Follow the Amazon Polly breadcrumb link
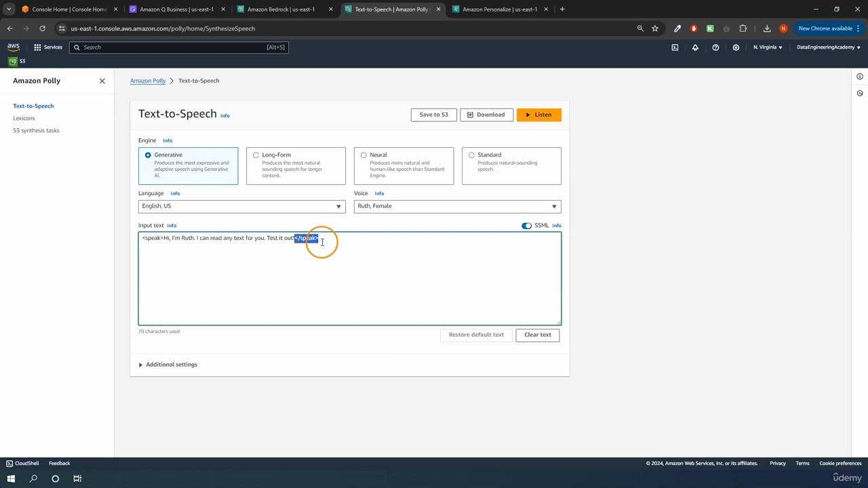868x488 pixels. click(148, 81)
